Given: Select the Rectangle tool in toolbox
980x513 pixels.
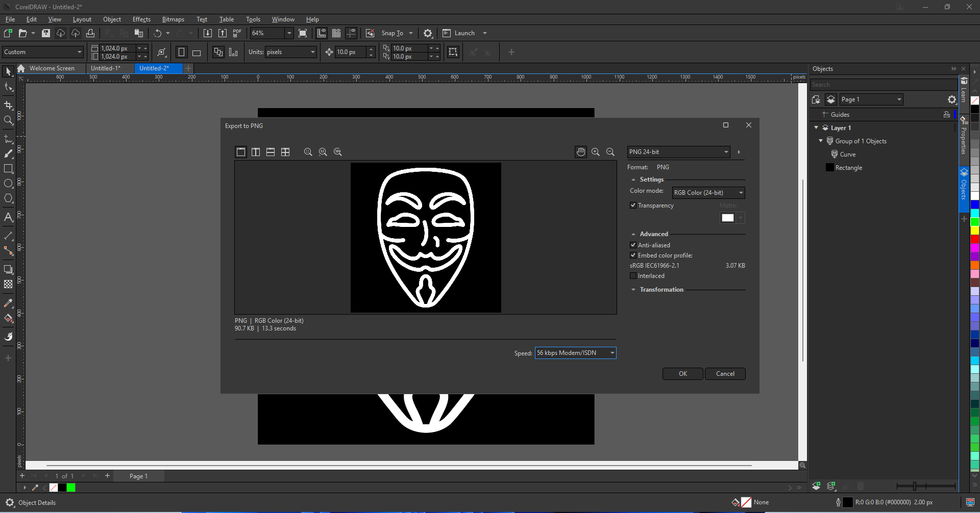Looking at the screenshot, I should (8, 169).
